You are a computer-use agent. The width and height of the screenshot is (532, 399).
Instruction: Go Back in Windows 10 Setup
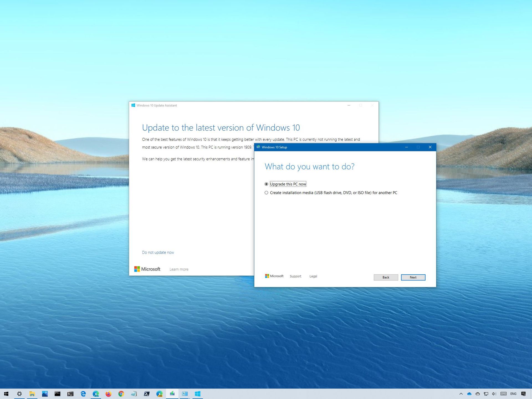click(386, 277)
